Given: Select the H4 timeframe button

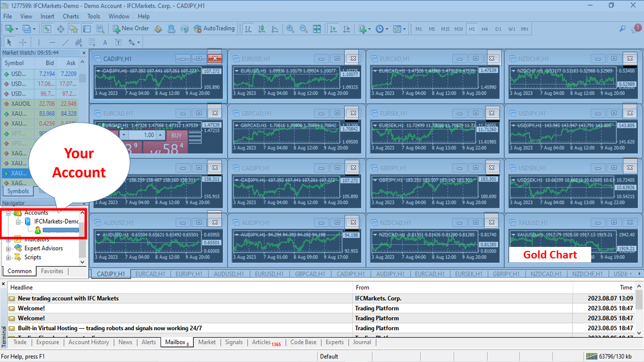Looking at the screenshot, I should pyautogui.click(x=485, y=29).
